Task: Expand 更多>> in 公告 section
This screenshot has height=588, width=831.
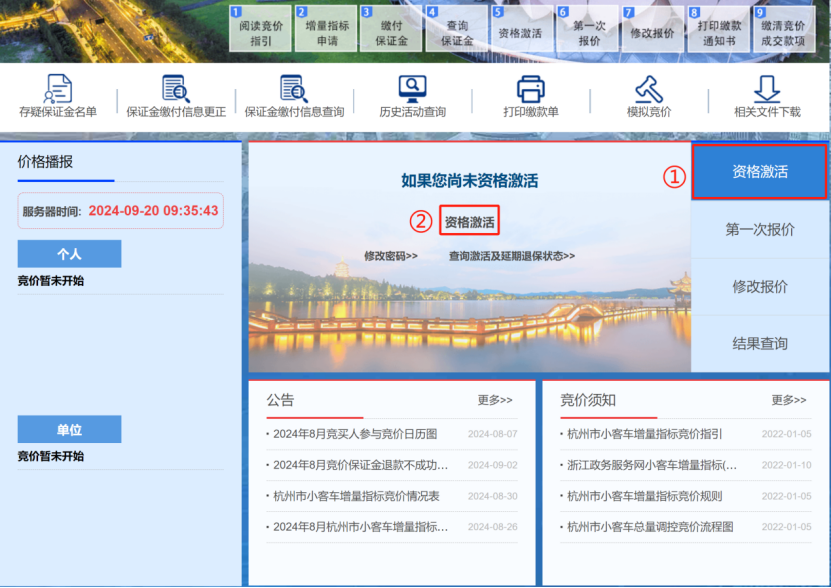Action: coord(495,400)
